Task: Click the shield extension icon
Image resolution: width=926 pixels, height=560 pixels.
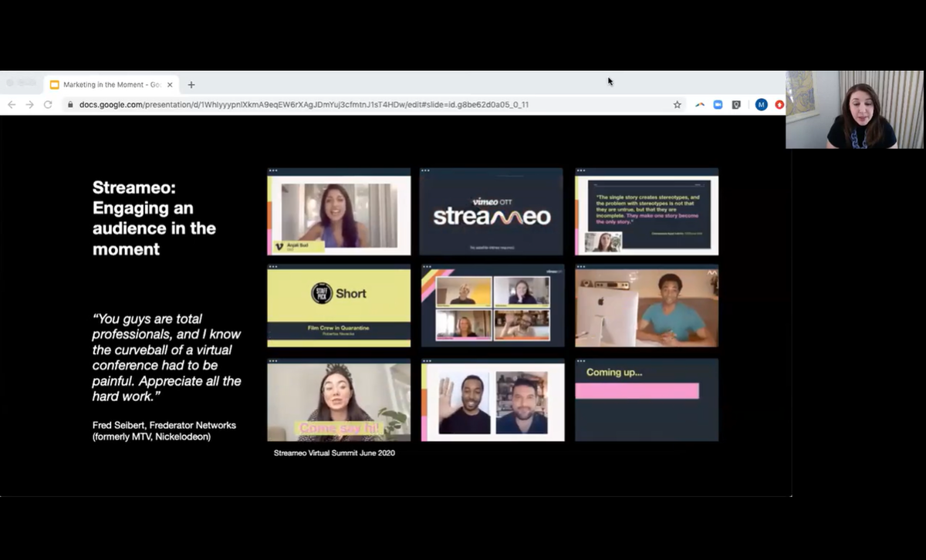Action: point(736,105)
